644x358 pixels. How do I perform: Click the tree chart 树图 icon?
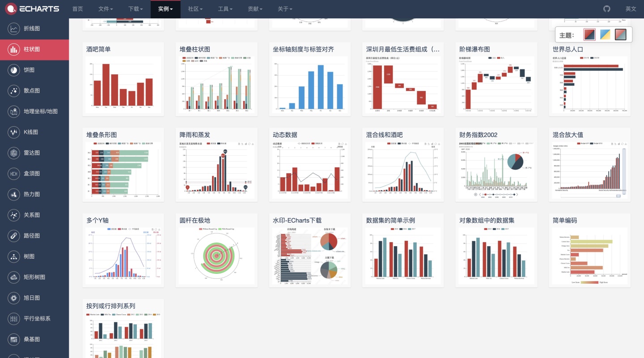pyautogui.click(x=14, y=256)
